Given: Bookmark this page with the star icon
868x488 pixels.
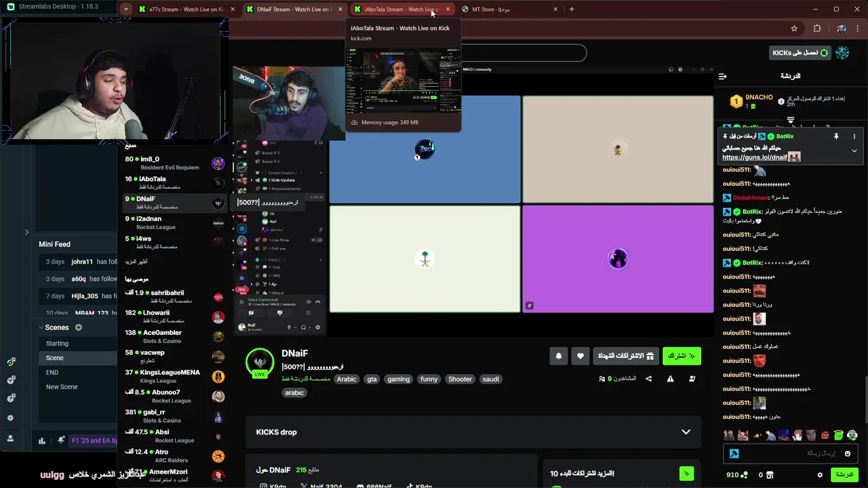Looking at the screenshot, I should click(x=794, y=28).
